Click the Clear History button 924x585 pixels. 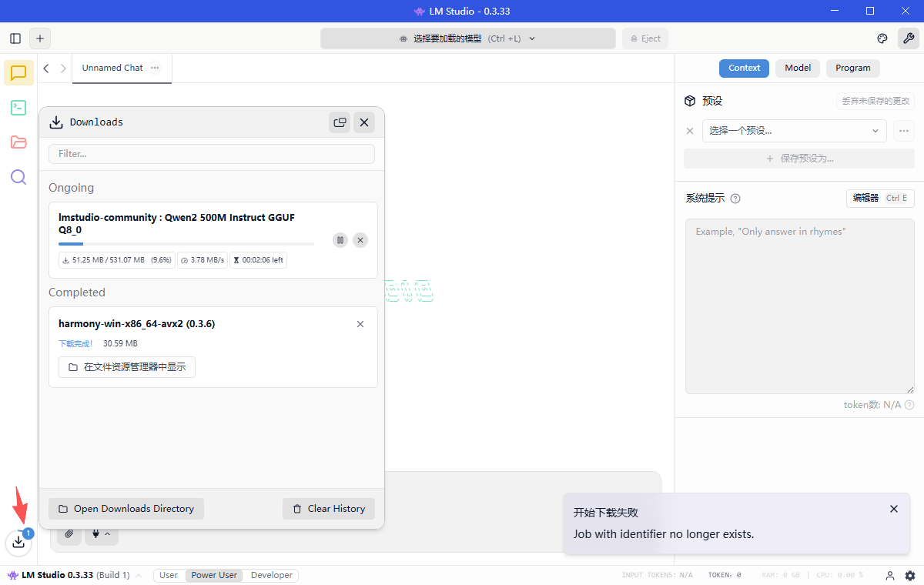(x=329, y=509)
